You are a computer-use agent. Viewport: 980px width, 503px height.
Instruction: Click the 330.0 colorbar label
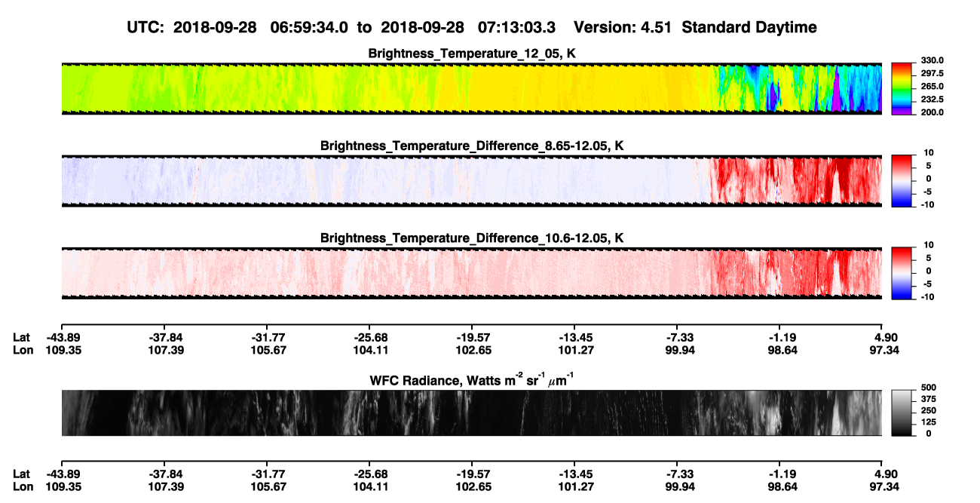coord(930,60)
